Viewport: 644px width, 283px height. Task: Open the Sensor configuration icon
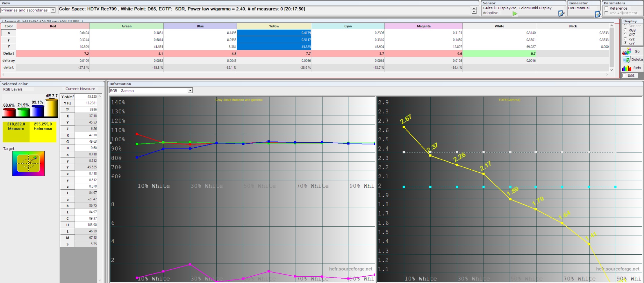pyautogui.click(x=561, y=13)
